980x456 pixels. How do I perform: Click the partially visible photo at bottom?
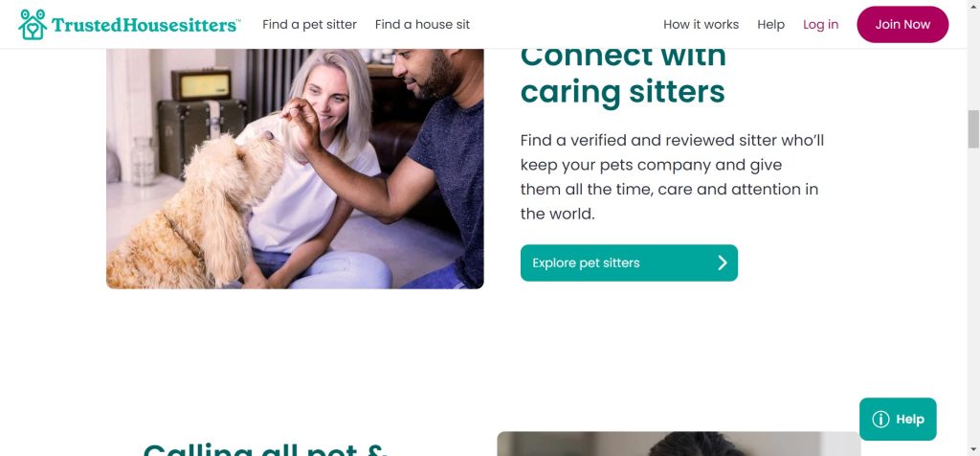679,444
